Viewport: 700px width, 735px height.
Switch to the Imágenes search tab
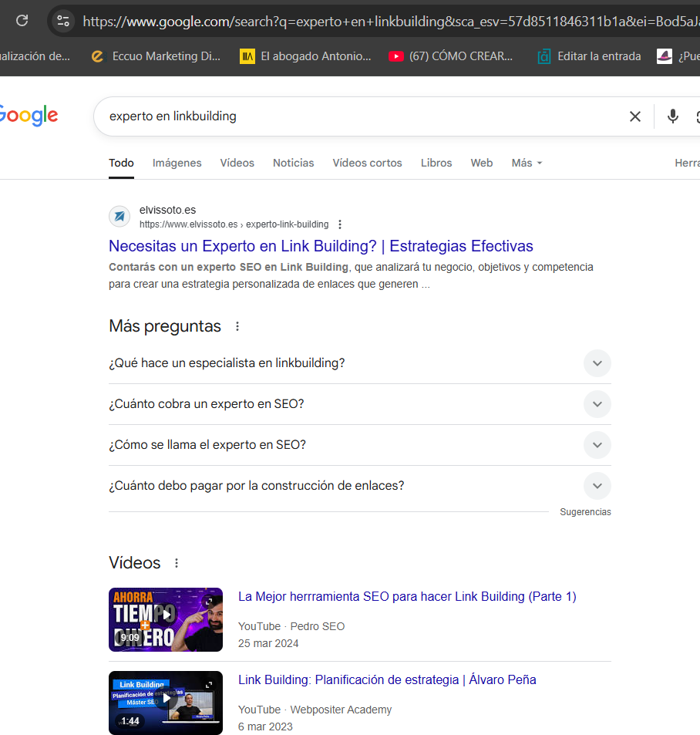pyautogui.click(x=177, y=163)
